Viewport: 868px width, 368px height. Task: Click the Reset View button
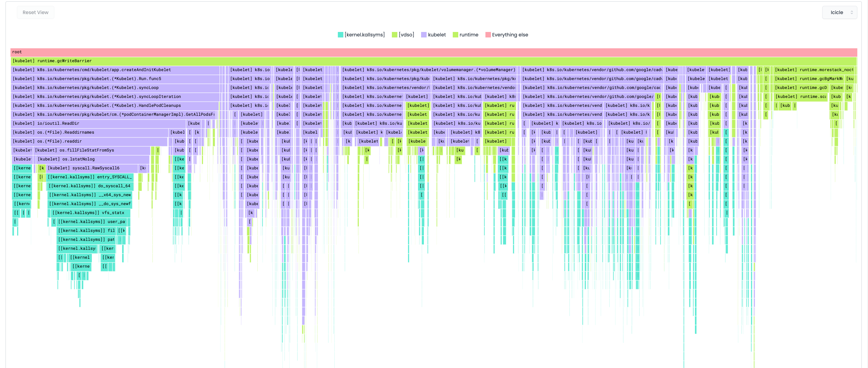(x=35, y=12)
